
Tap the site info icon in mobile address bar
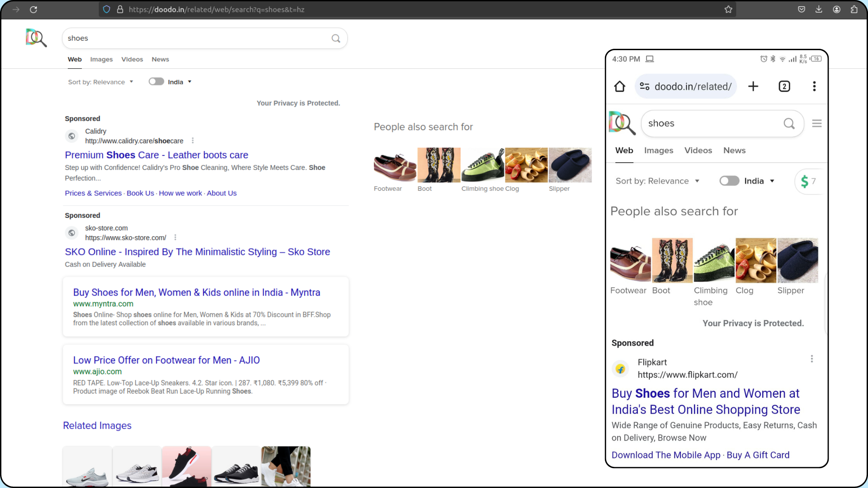(x=645, y=86)
